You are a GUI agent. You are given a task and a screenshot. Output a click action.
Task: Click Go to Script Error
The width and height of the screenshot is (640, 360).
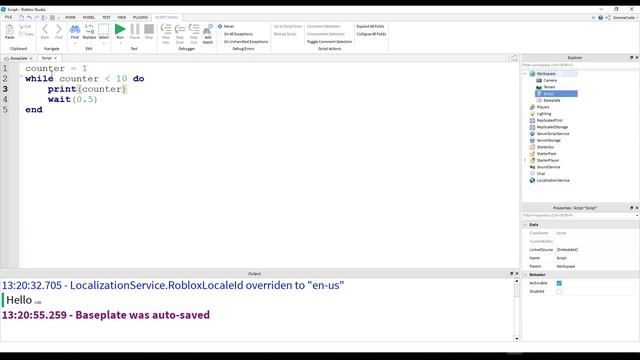click(288, 26)
